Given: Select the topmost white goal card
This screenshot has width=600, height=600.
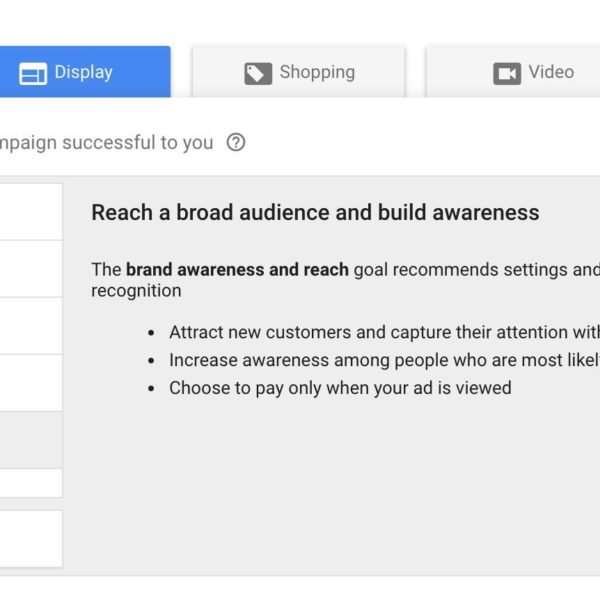Looking at the screenshot, I should pyautogui.click(x=30, y=211).
